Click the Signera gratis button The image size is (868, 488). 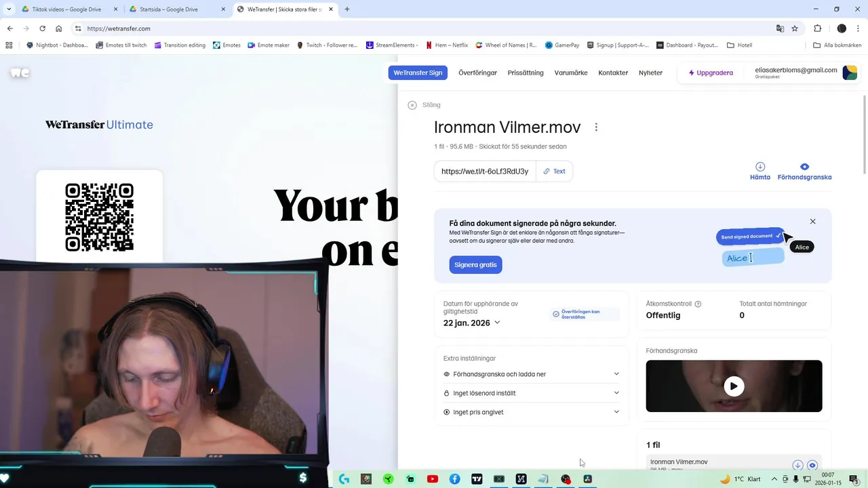click(475, 265)
